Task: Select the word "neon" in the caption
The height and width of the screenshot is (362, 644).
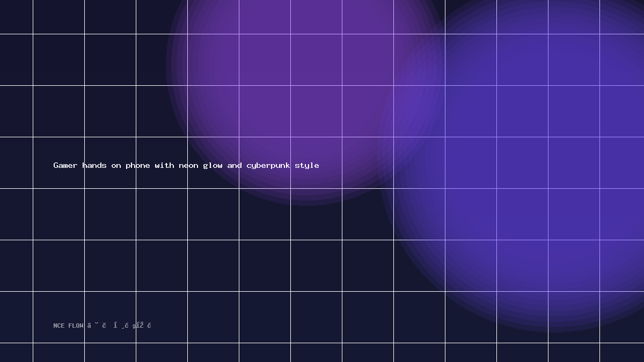Action: point(188,165)
